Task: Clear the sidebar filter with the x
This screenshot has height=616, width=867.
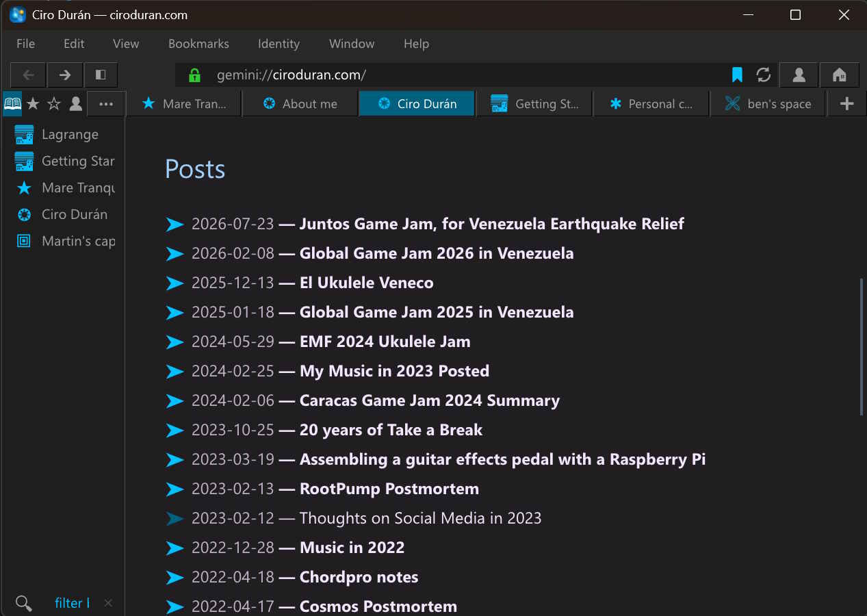Action: click(x=108, y=603)
